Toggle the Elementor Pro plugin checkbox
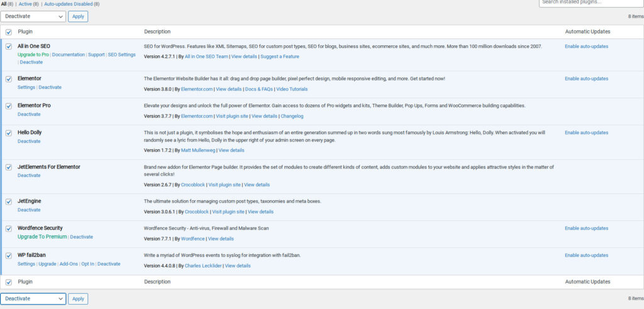The height and width of the screenshot is (309, 644). [9, 106]
